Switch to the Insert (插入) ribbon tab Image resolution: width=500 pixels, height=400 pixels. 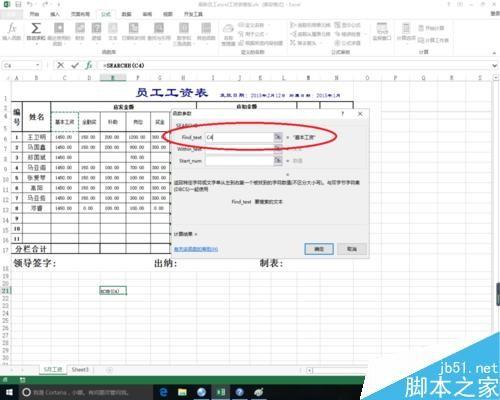(55, 14)
